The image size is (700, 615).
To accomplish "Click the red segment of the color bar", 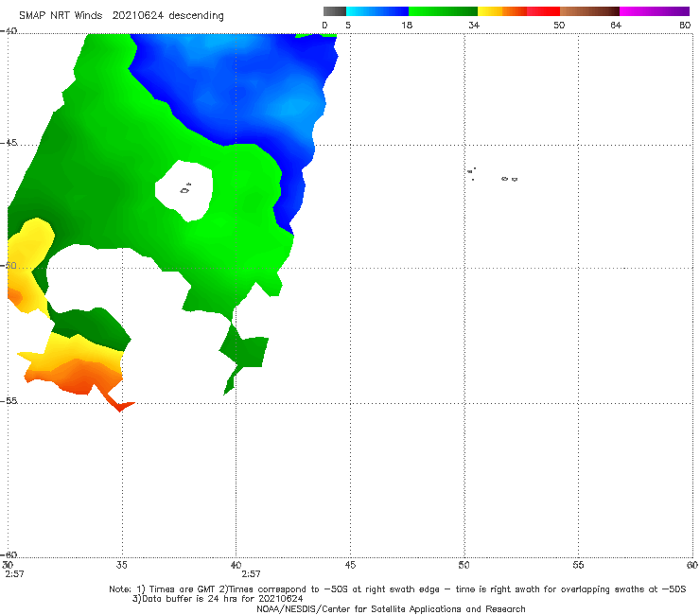I will coord(543,11).
